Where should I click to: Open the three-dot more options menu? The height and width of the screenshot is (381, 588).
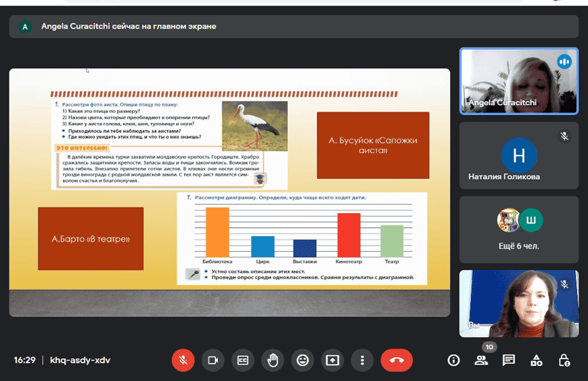(x=363, y=360)
